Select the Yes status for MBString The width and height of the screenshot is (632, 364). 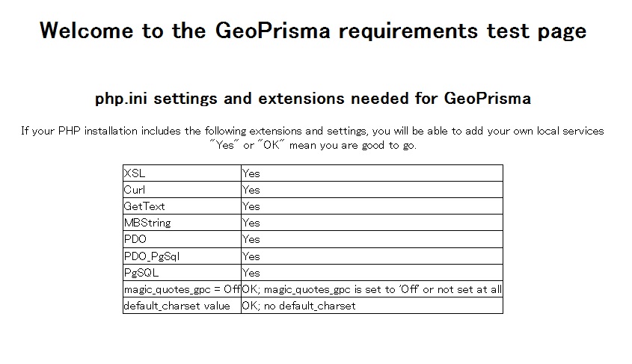pos(251,223)
